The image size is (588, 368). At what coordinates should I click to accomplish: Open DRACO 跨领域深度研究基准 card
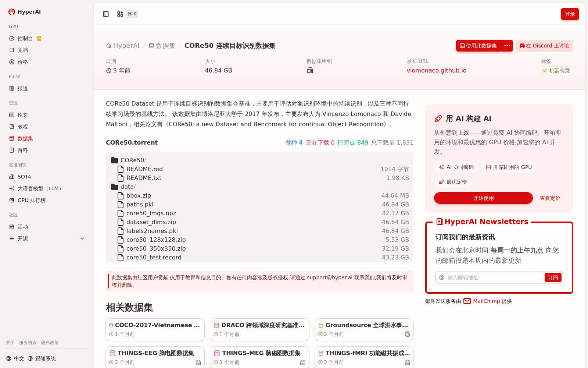[259, 330]
